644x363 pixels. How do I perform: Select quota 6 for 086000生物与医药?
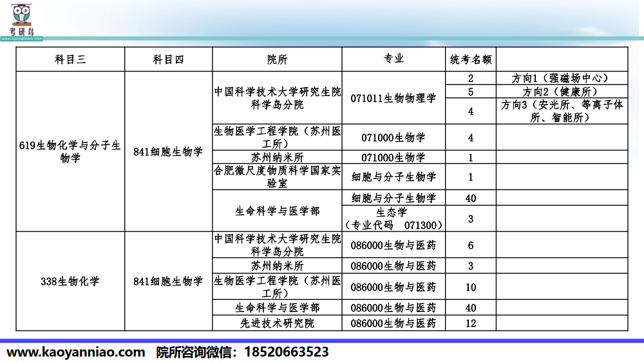[x=471, y=245]
